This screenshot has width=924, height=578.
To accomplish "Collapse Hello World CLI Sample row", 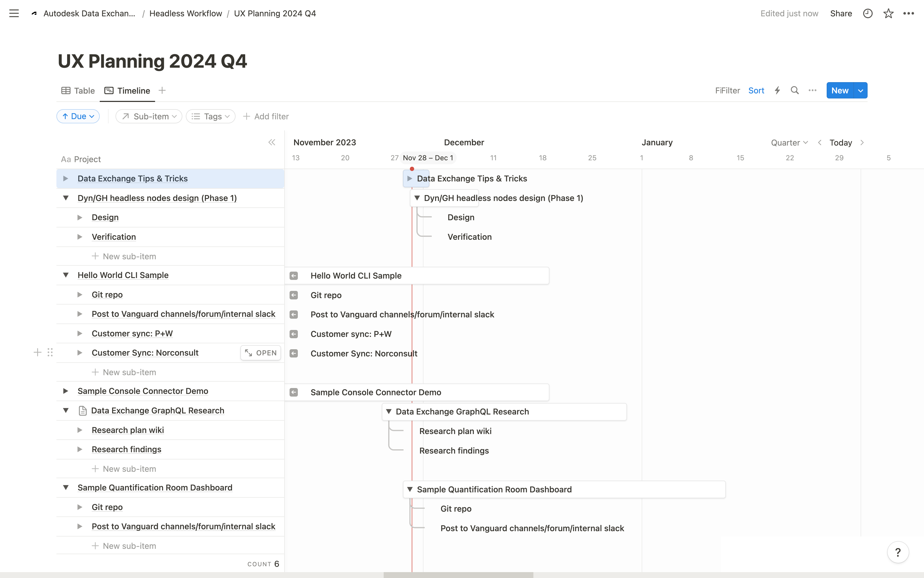I will pyautogui.click(x=66, y=275).
